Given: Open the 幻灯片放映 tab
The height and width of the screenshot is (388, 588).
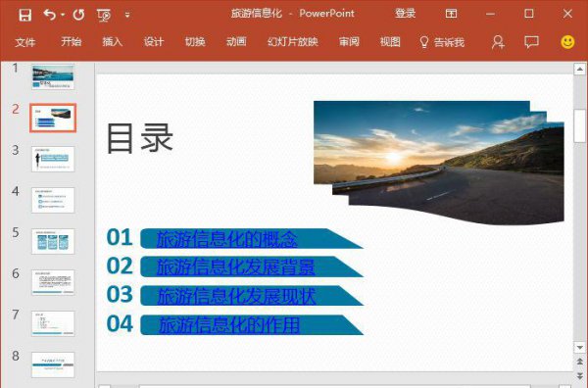Looking at the screenshot, I should pyautogui.click(x=293, y=41).
